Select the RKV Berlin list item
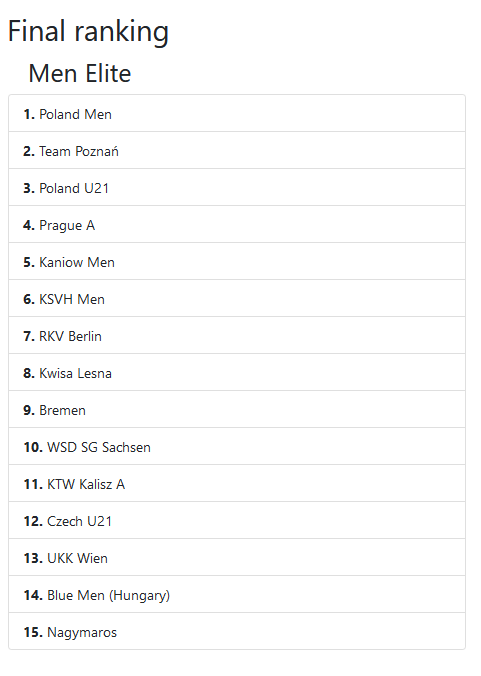This screenshot has width=481, height=676. click(237, 336)
